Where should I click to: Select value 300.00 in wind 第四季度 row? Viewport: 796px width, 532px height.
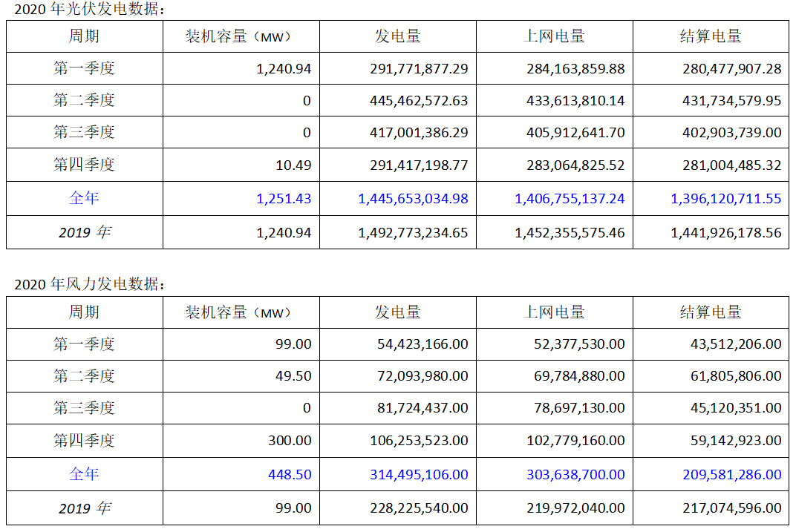point(290,440)
